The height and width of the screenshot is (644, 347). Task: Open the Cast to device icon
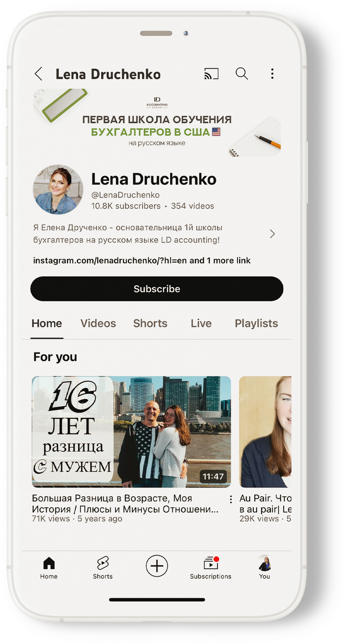pyautogui.click(x=211, y=74)
